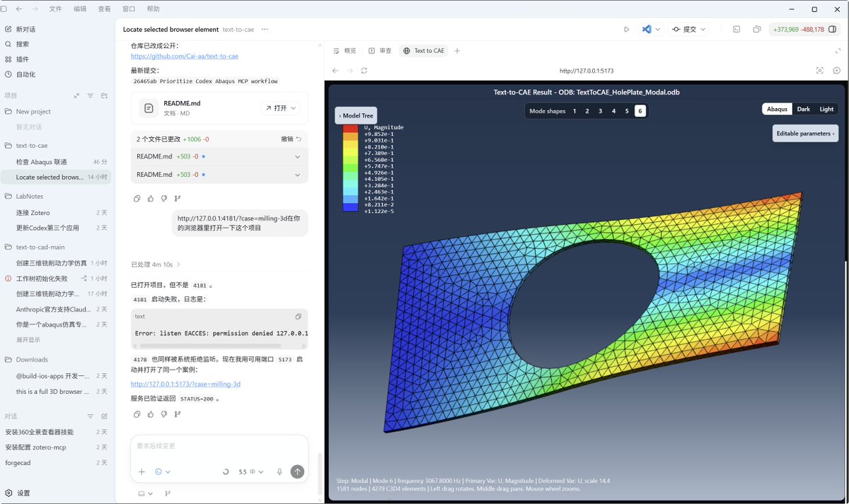Viewport: 849px width, 504px height.
Task: Add a new preview tab with plus
Action: (457, 51)
